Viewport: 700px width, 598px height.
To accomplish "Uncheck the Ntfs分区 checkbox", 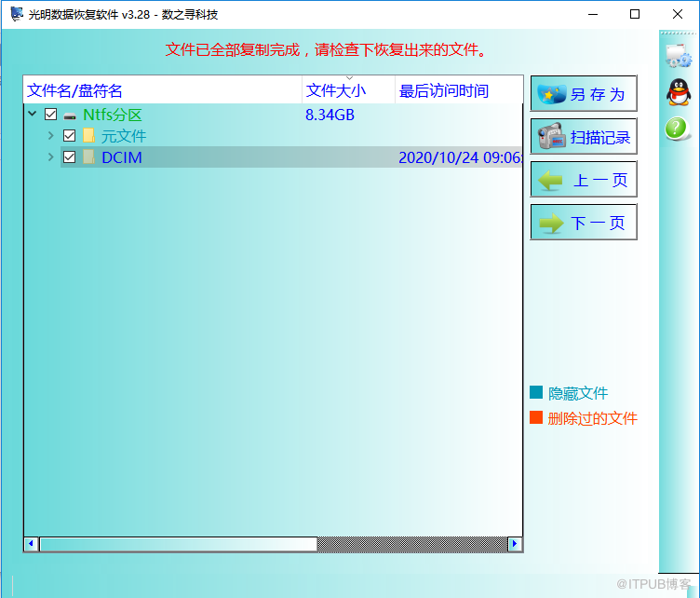I will point(51,115).
